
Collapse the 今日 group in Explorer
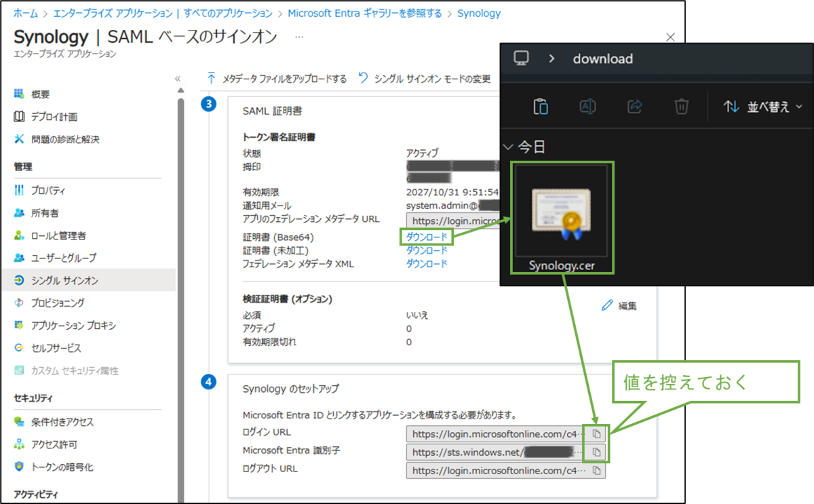[x=508, y=147]
